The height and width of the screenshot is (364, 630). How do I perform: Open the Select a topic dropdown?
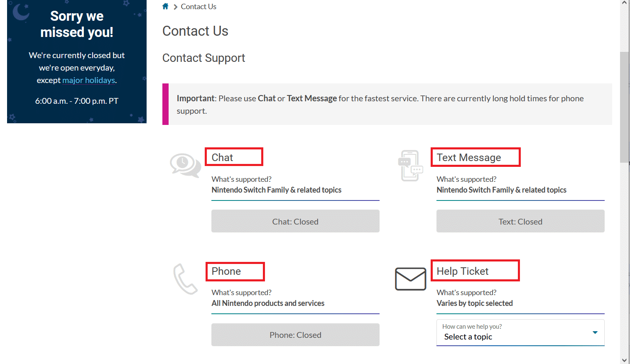click(x=520, y=332)
